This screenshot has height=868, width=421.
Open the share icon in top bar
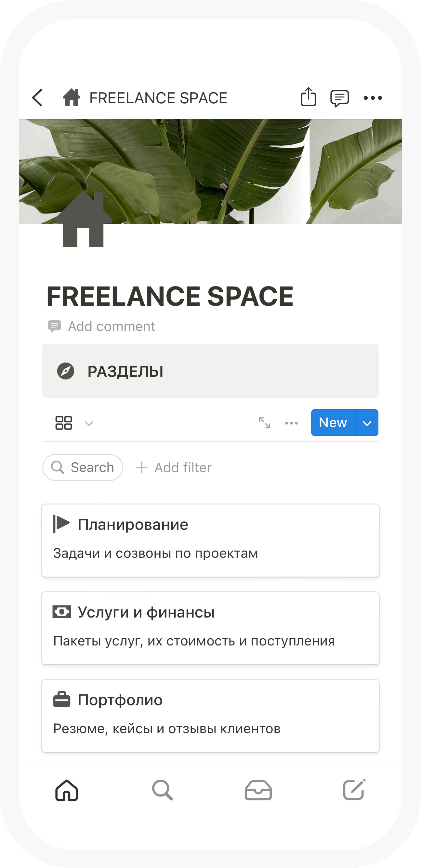308,97
